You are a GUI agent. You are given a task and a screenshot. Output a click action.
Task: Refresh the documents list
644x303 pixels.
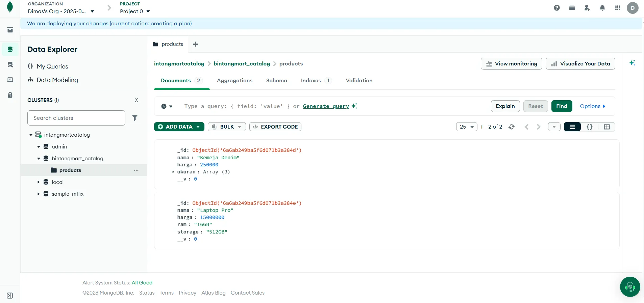(x=512, y=127)
